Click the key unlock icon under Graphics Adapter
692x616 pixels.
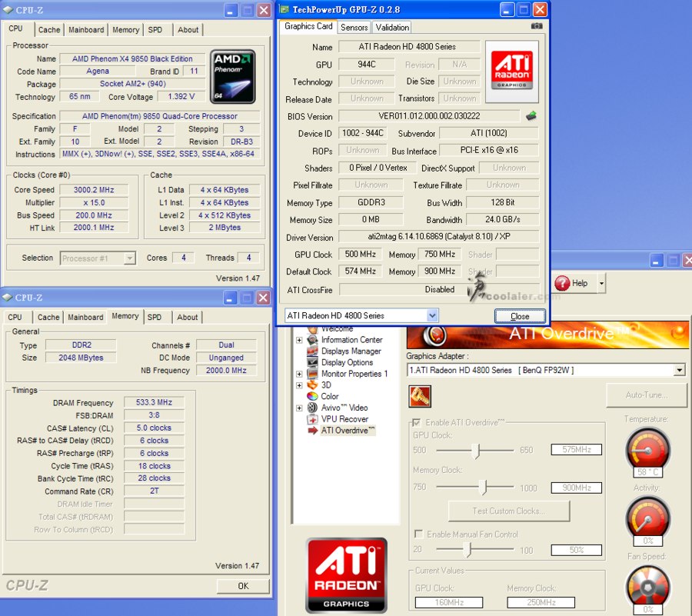(x=420, y=396)
